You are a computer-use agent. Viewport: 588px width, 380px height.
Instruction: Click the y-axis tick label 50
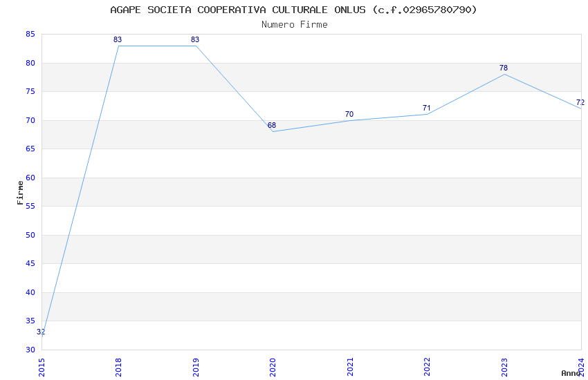point(30,235)
